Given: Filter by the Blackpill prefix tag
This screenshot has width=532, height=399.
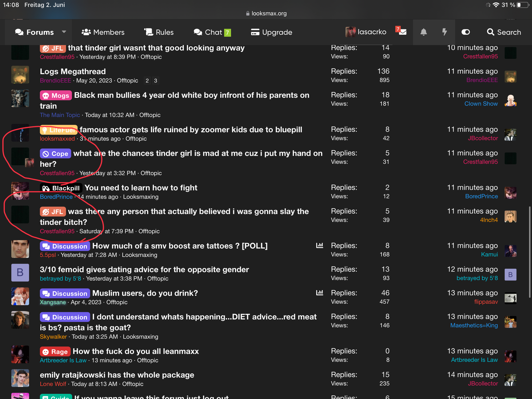Looking at the screenshot, I should click(61, 188).
